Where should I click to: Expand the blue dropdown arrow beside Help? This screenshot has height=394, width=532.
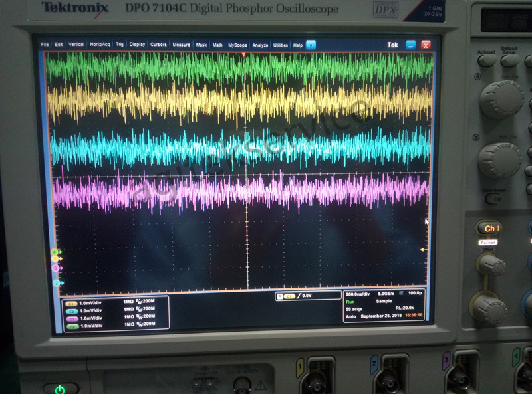click(x=311, y=45)
